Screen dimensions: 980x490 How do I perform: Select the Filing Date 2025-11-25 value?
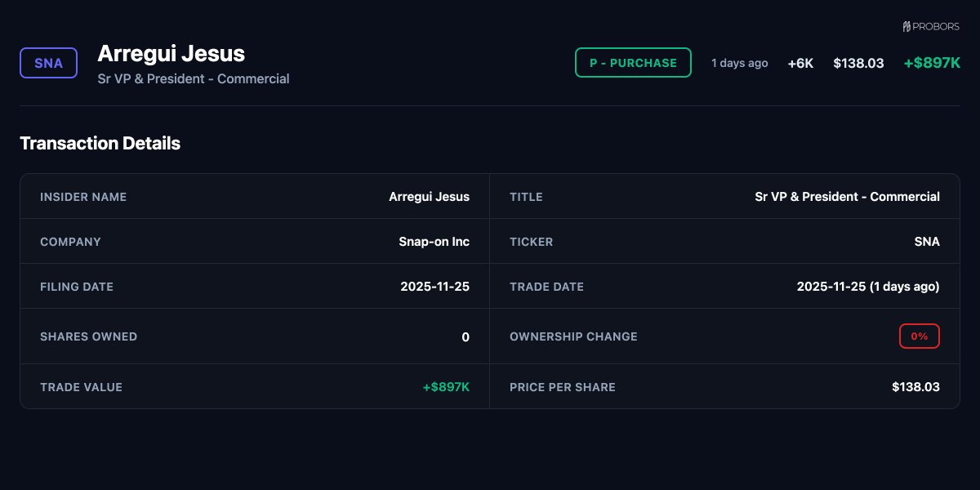coord(434,287)
